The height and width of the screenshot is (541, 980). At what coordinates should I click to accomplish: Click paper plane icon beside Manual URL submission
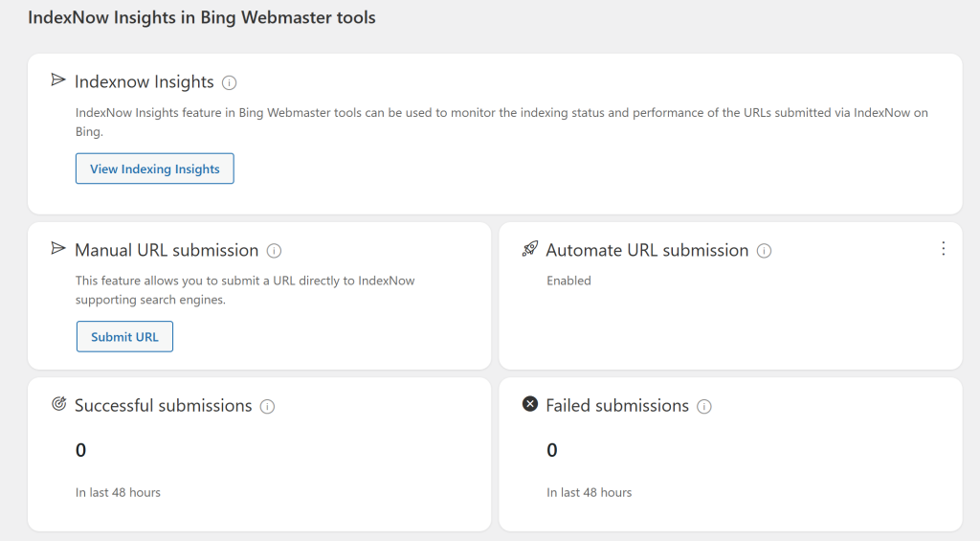click(58, 248)
